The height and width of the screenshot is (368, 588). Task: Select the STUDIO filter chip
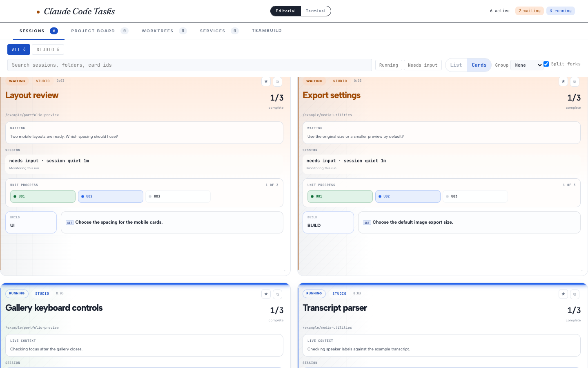(48, 49)
